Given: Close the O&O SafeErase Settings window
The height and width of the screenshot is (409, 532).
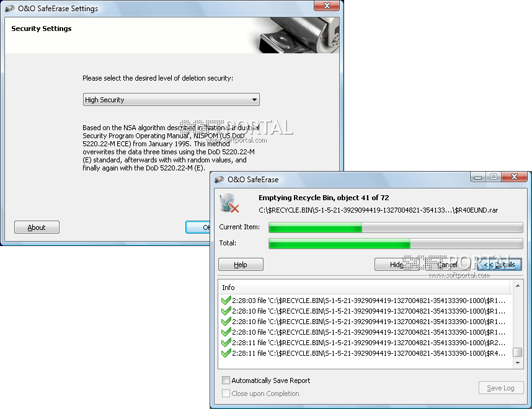Looking at the screenshot, I should tap(327, 6).
